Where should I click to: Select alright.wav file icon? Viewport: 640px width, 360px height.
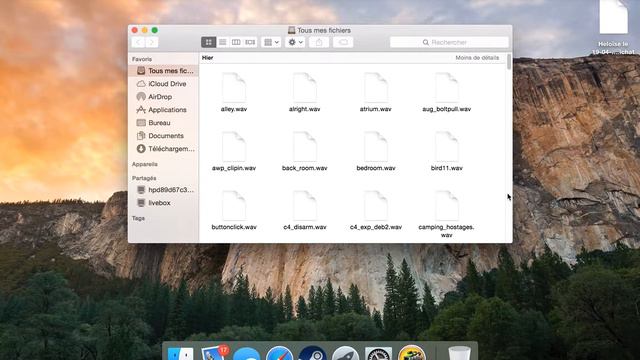304,87
